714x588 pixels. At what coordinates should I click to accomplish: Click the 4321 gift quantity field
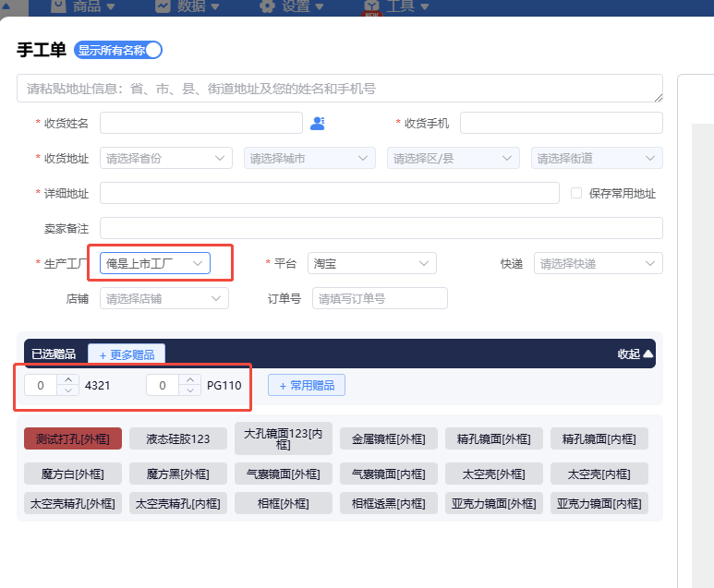(41, 385)
